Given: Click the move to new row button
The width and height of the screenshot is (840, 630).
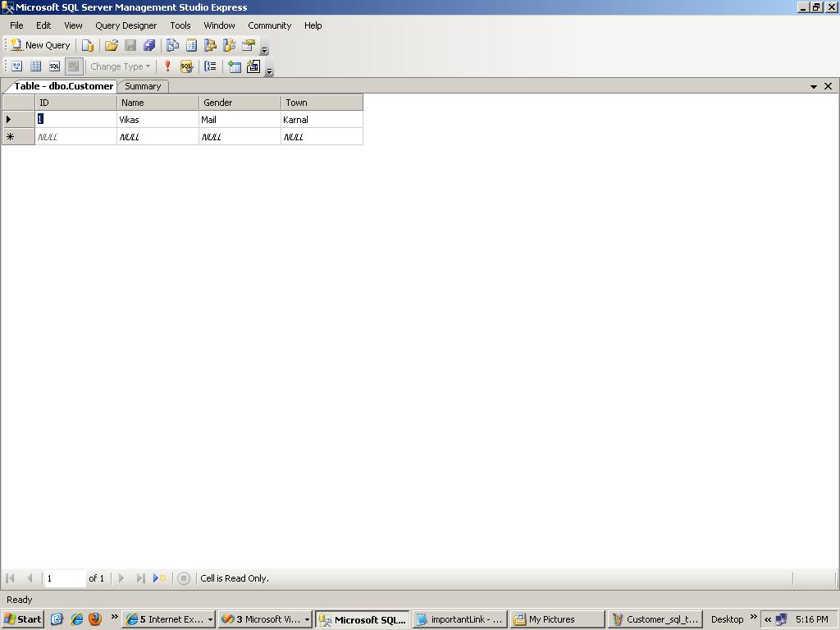Looking at the screenshot, I should (160, 578).
